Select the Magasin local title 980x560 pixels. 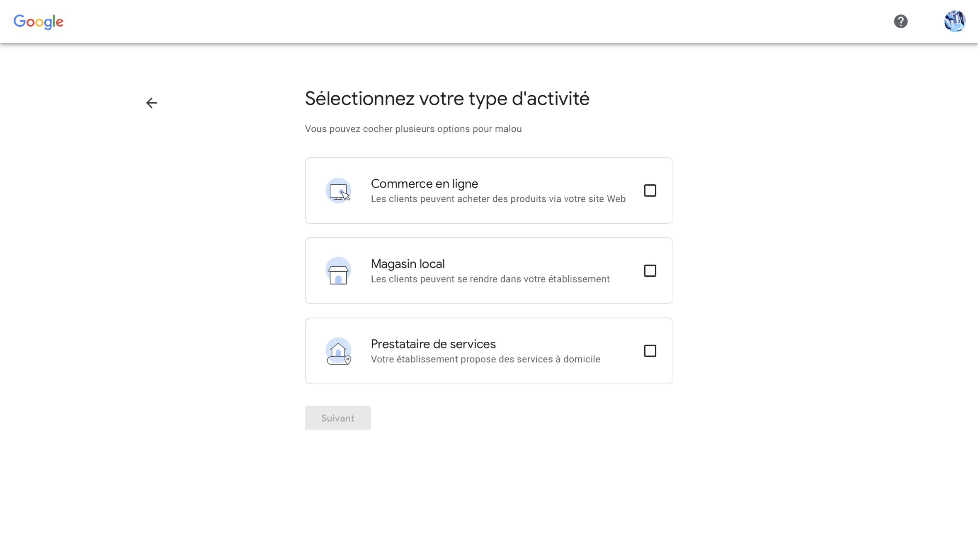(408, 264)
